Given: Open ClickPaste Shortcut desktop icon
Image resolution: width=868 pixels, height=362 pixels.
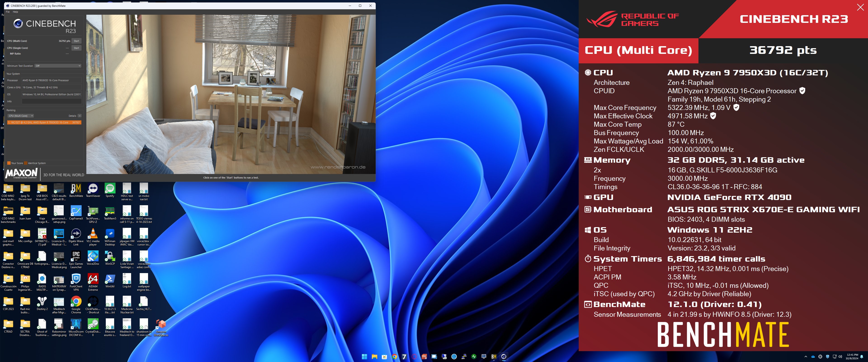Looking at the screenshot, I should [93, 305].
